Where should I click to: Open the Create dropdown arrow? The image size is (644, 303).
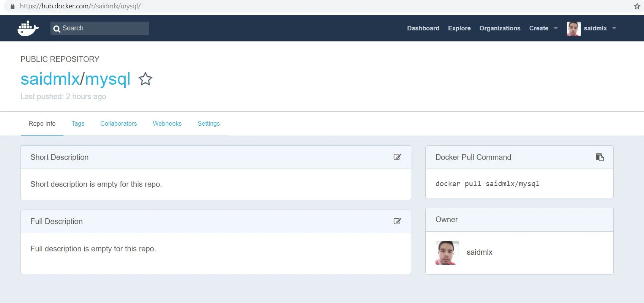click(x=556, y=28)
